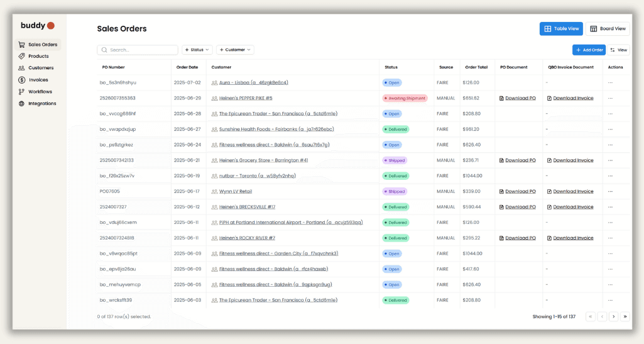Open actions menu for bo_vduj66cxem
This screenshot has width=644, height=344.
coord(610,223)
